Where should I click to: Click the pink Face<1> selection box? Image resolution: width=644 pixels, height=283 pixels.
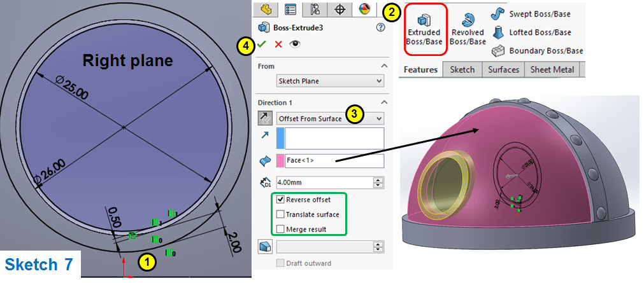click(330, 161)
